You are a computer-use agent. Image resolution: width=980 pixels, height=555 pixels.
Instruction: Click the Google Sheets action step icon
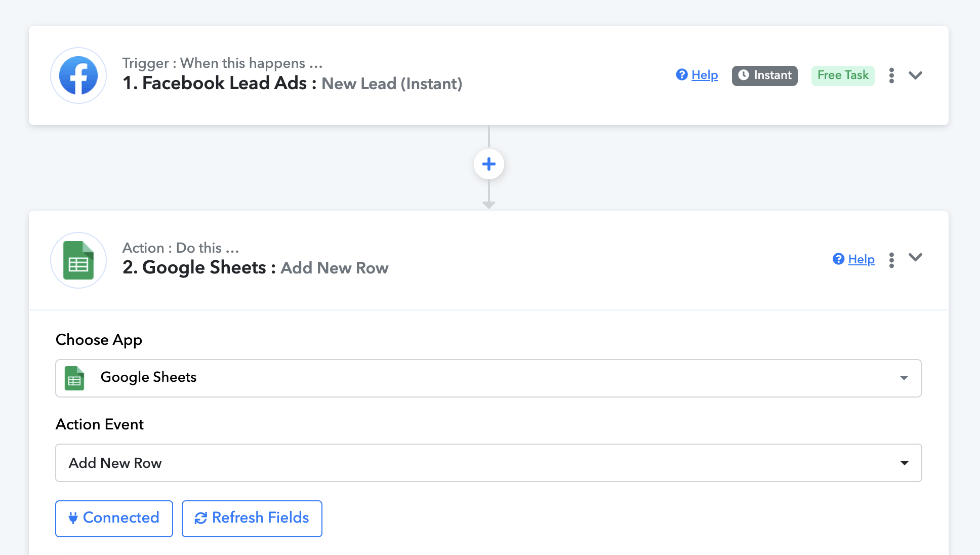click(78, 260)
